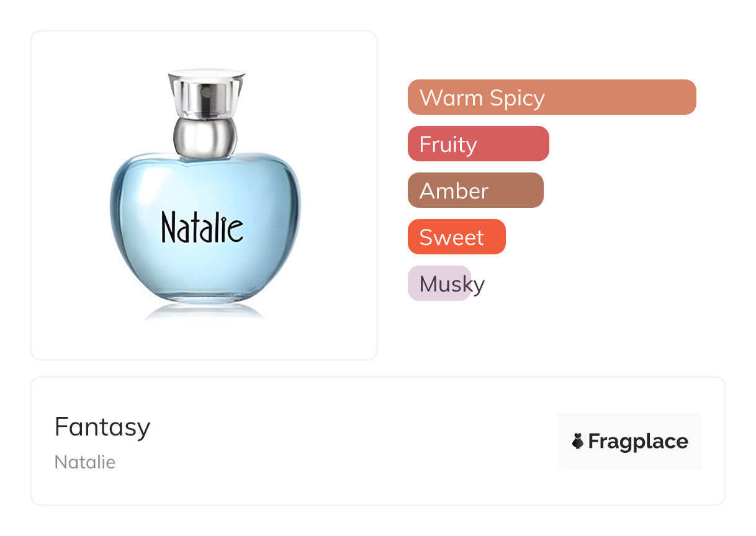Screen dimensions: 756x536
Task: Open the Natalie brand name below Fantasy
Action: (x=85, y=462)
